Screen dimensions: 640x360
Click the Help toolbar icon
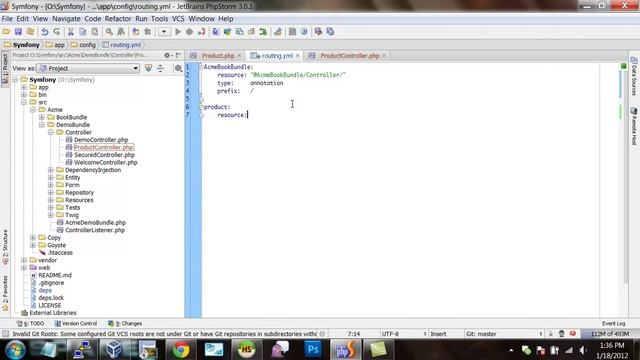point(304,32)
